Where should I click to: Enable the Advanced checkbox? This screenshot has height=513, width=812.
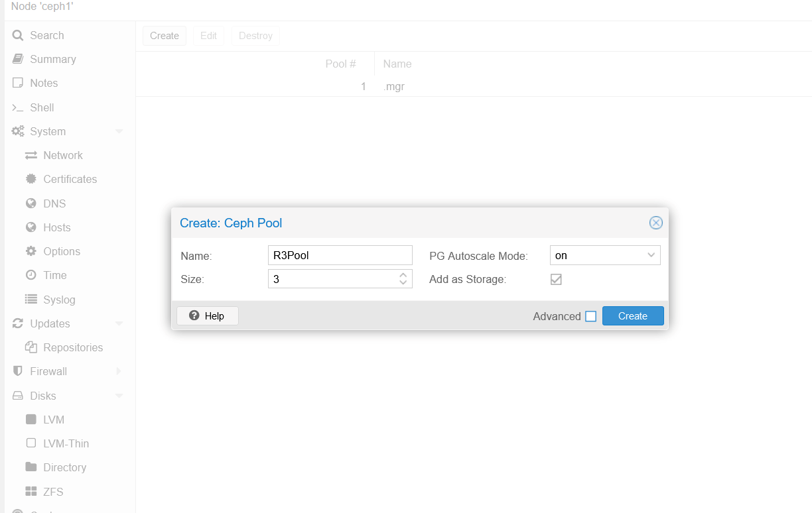(590, 316)
